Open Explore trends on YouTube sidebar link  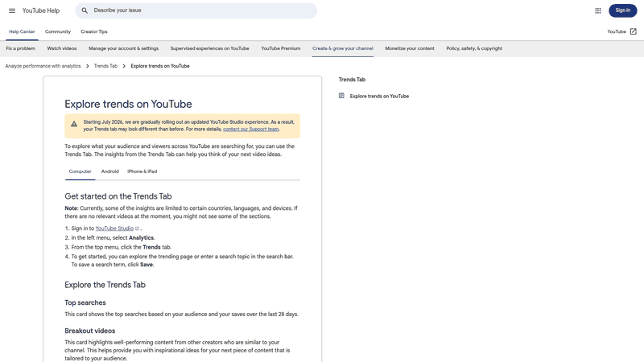379,96
